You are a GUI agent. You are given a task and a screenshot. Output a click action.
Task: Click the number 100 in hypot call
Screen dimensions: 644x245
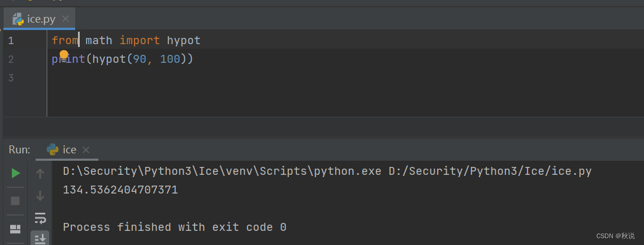[170, 59]
